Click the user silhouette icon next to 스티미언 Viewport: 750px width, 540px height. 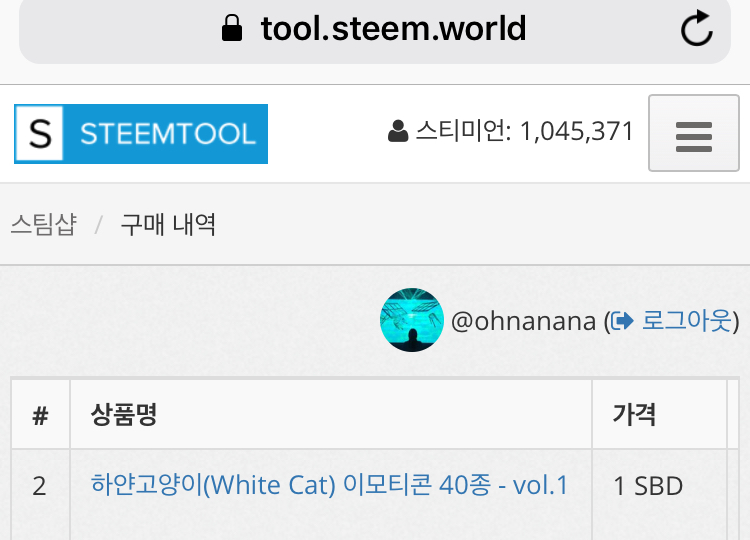pyautogui.click(x=398, y=131)
